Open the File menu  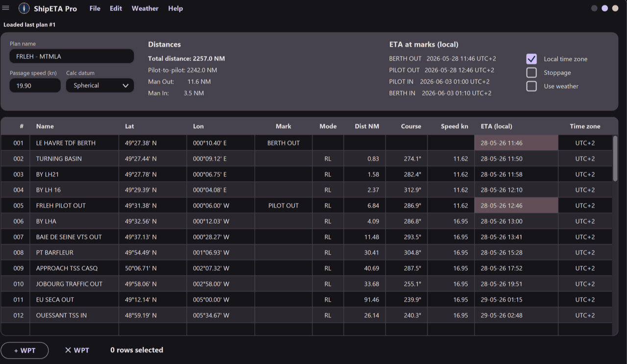(95, 8)
